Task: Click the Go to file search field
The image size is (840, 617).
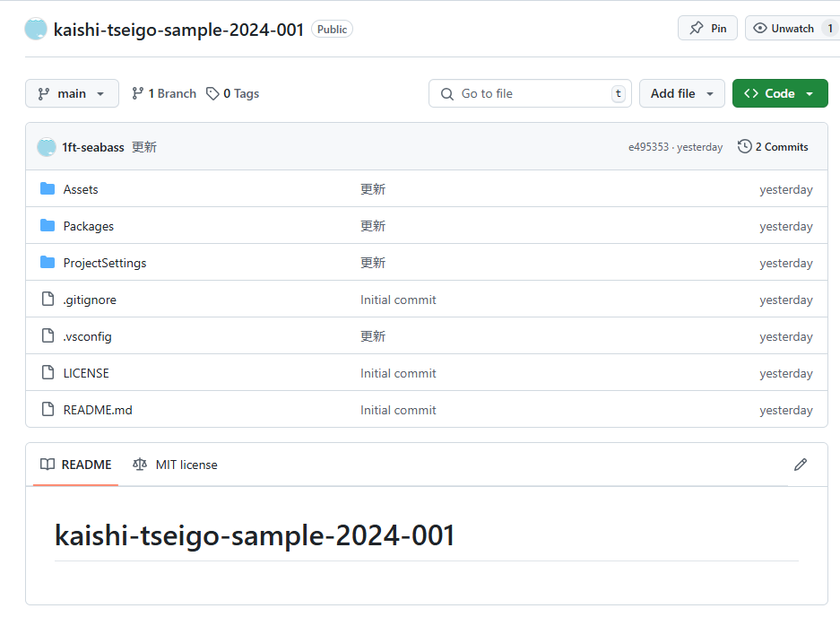Action: pos(529,93)
